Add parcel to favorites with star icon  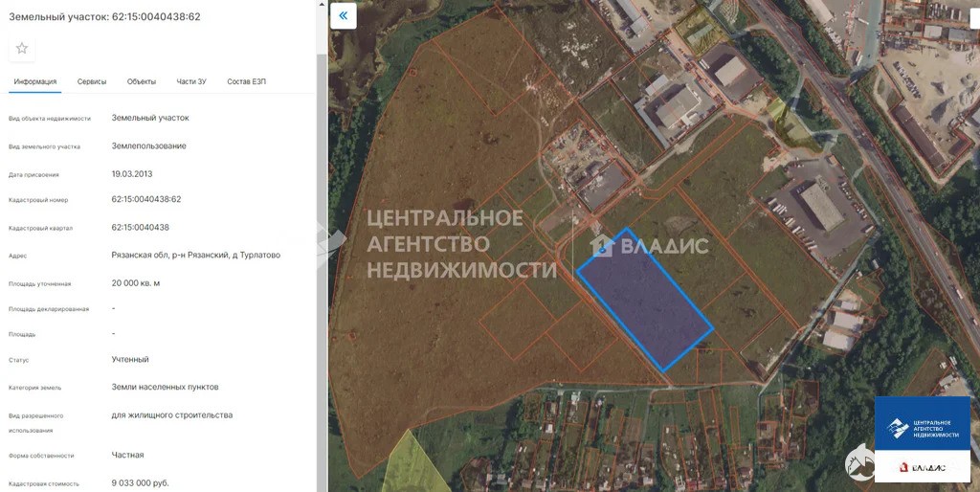click(22, 48)
